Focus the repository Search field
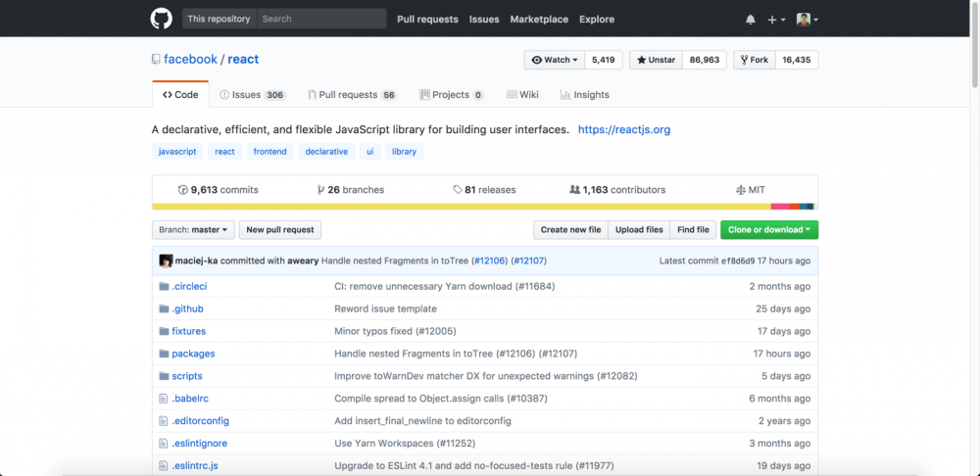The height and width of the screenshot is (476, 980). coord(321,19)
